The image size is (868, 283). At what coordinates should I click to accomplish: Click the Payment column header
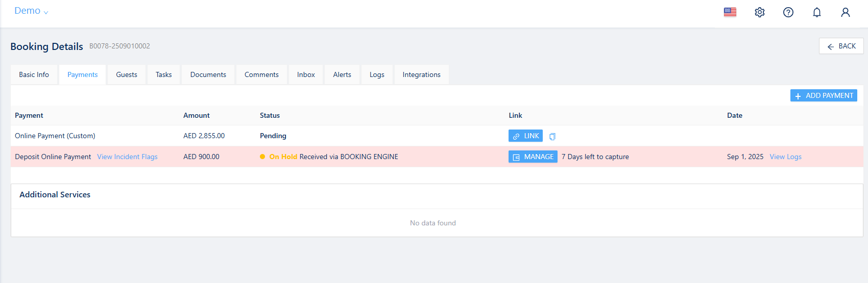pyautogui.click(x=29, y=115)
